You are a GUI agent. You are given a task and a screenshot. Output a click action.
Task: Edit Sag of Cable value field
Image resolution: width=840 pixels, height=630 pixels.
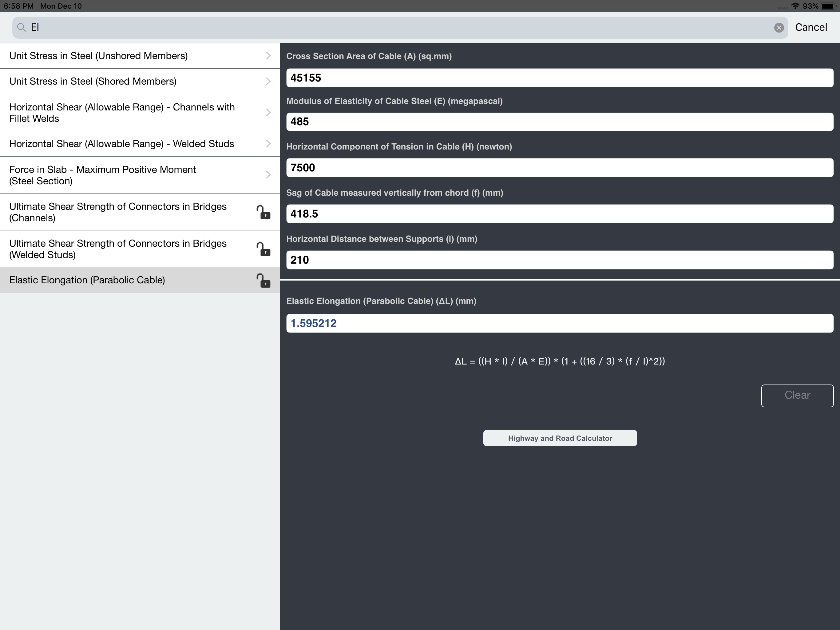click(560, 214)
